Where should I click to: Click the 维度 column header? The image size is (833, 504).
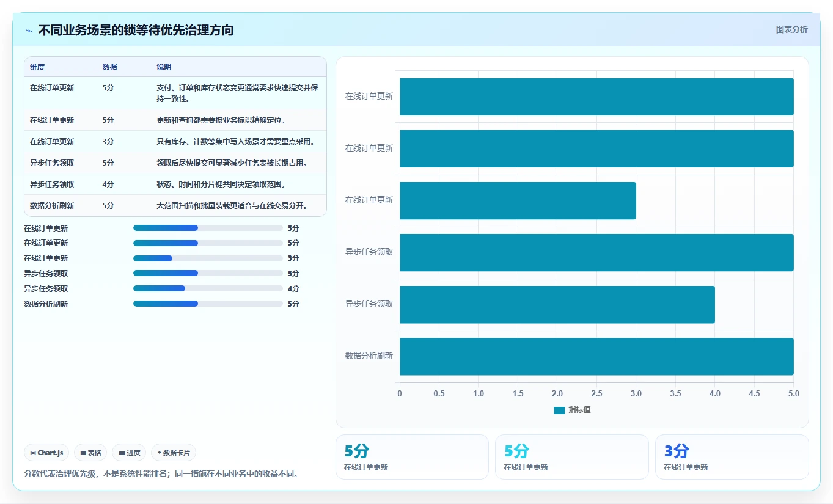coord(37,67)
